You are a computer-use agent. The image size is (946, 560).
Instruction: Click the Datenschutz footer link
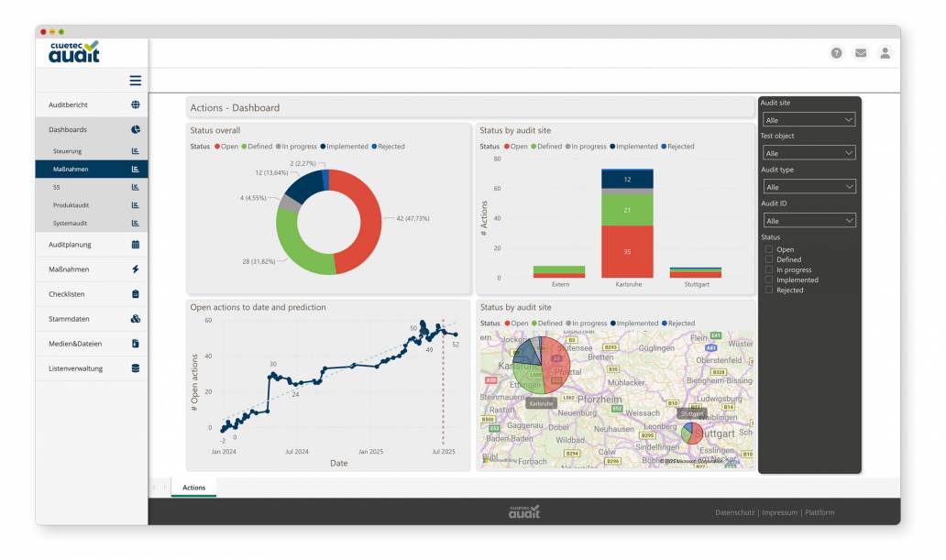[x=735, y=512]
